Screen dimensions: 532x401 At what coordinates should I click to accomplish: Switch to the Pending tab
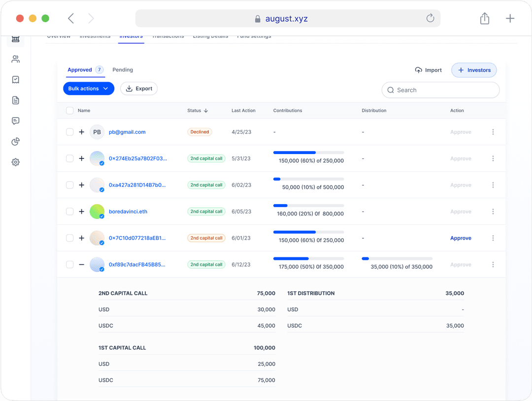(123, 70)
